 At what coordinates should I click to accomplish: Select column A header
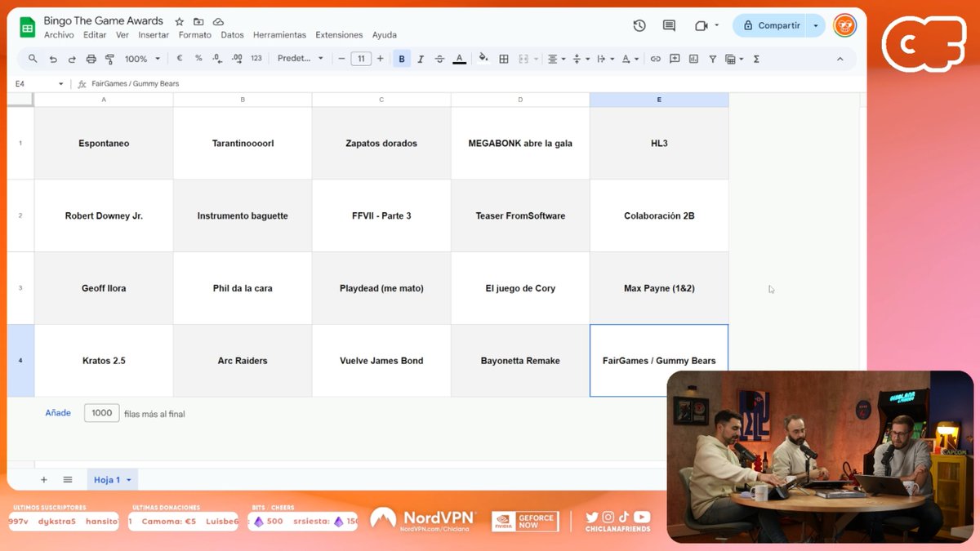[x=104, y=100]
